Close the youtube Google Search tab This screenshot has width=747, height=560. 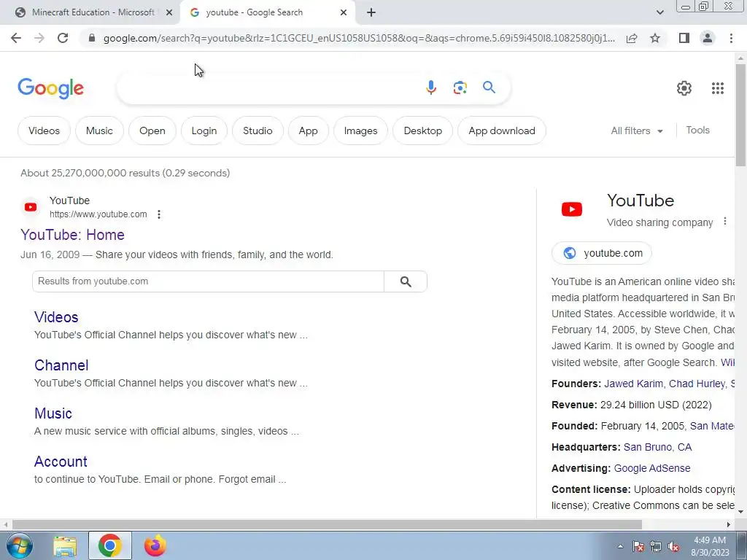343,12
